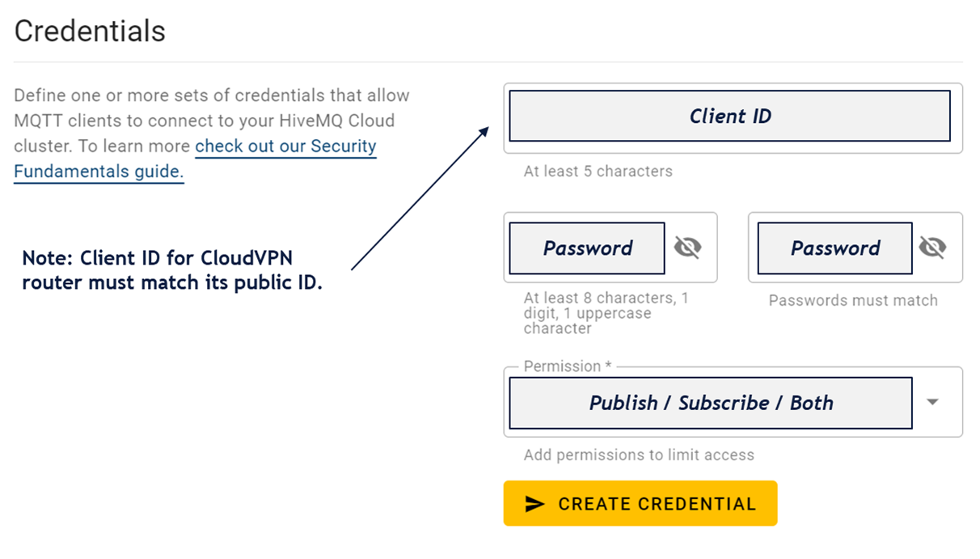The image size is (980, 559).
Task: Open the 'check out our Security' link
Action: point(286,146)
